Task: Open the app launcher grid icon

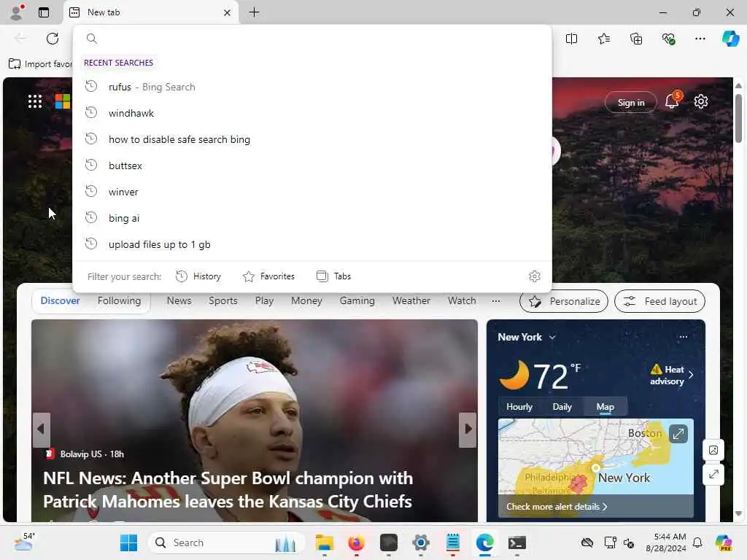Action: (x=35, y=101)
